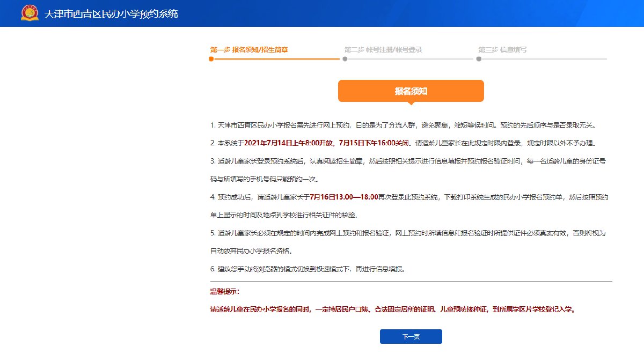644x362 pixels.
Task: Click the gray step-two progress dot
Action: click(345, 59)
